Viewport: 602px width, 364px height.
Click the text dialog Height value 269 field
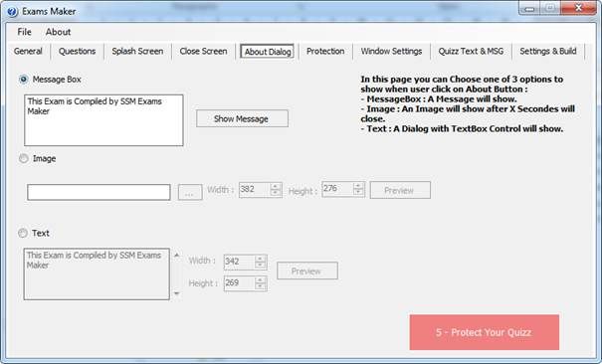[x=239, y=283]
